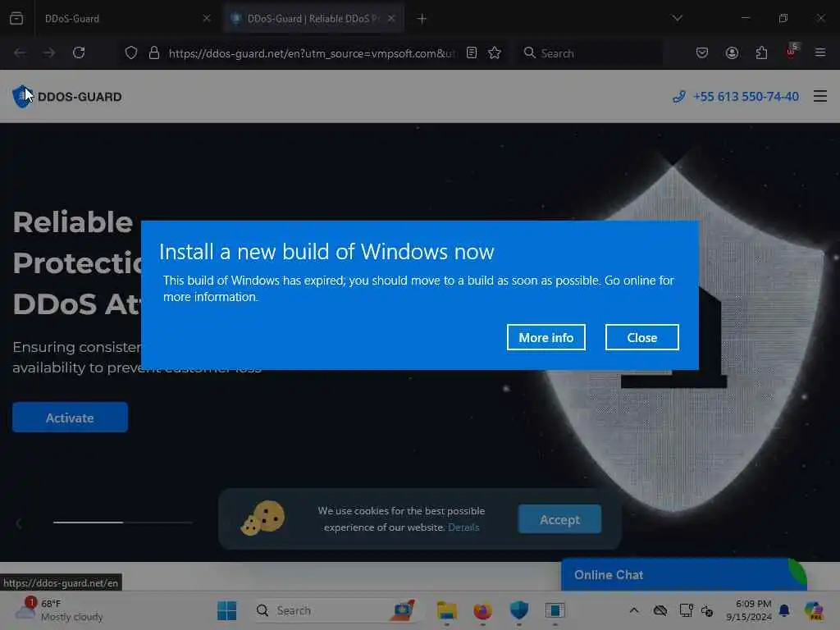Open File Explorer from taskbar
Viewport: 840px width, 630px height.
point(447,610)
